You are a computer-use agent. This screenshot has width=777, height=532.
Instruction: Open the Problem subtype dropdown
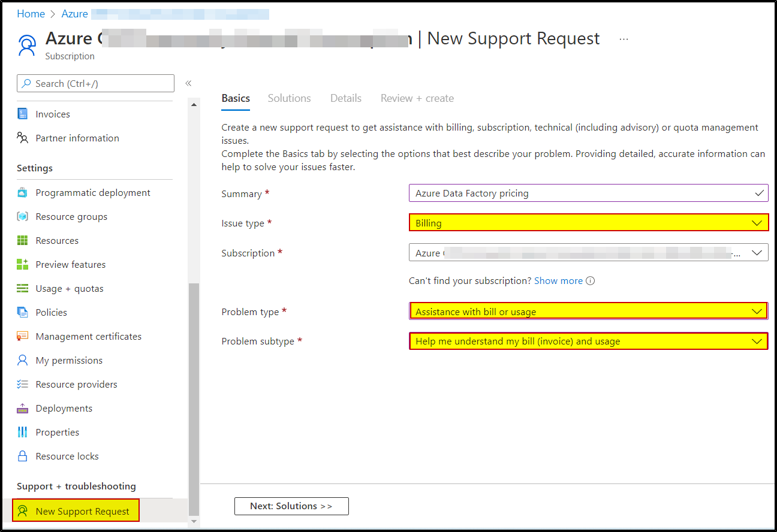point(588,341)
